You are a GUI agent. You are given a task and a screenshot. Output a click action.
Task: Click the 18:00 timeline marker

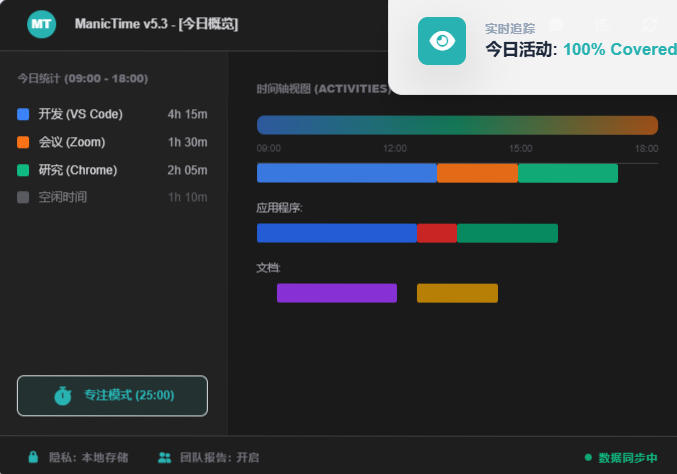pos(646,149)
